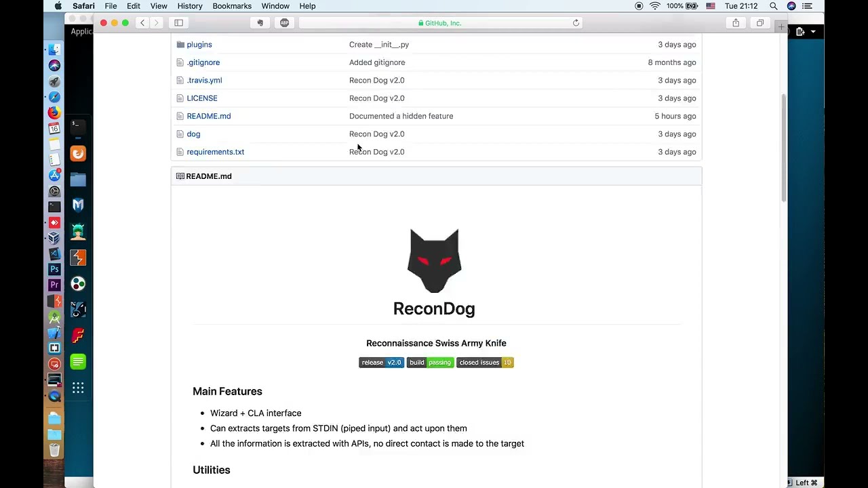Open Xcode from the dock

tap(54, 332)
